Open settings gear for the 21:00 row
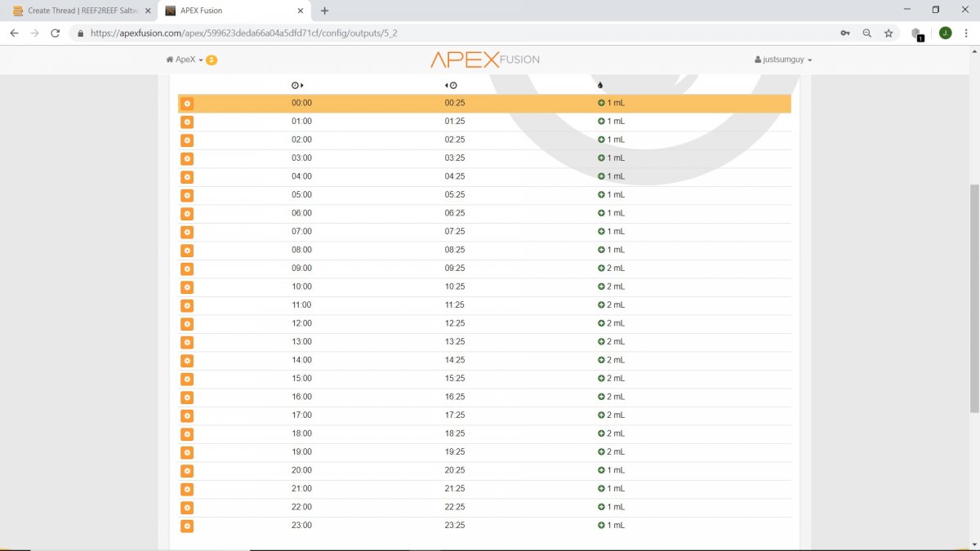The height and width of the screenshot is (551, 980). pos(187,489)
